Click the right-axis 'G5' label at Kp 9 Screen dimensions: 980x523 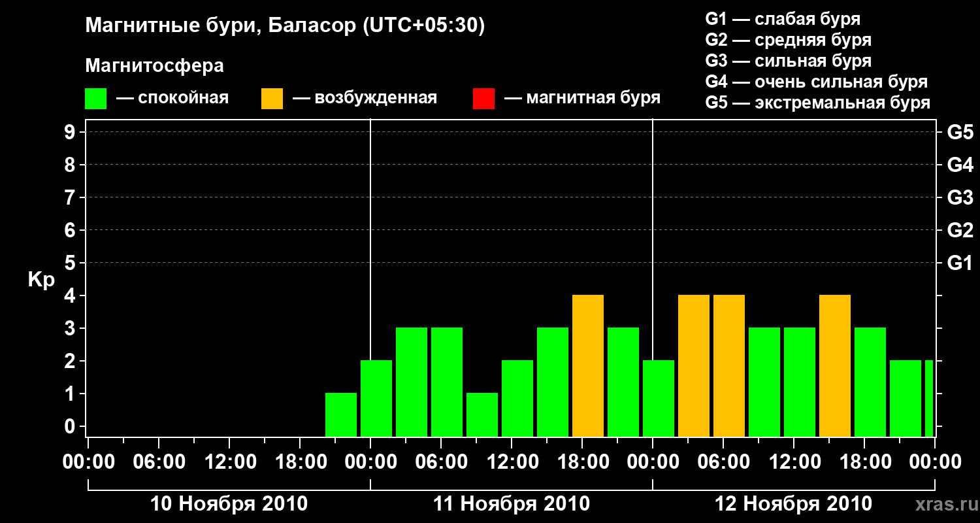[x=960, y=132]
